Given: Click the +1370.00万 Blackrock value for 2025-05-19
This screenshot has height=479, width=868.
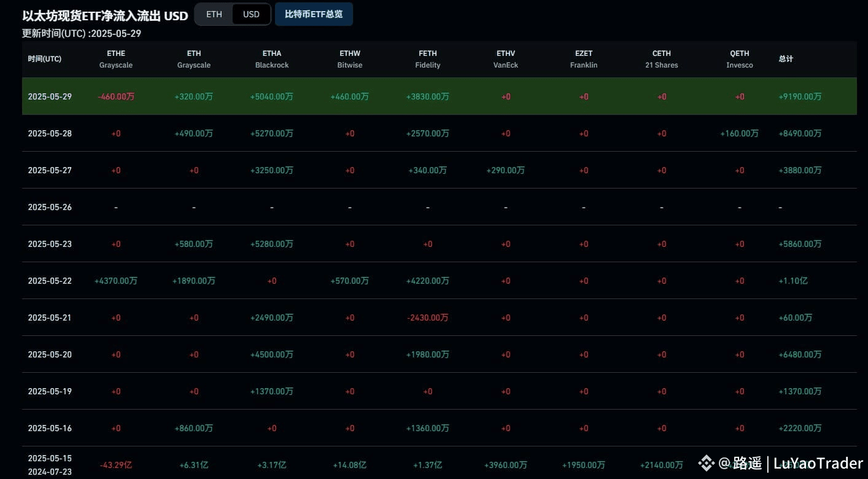Looking at the screenshot, I should pos(272,391).
